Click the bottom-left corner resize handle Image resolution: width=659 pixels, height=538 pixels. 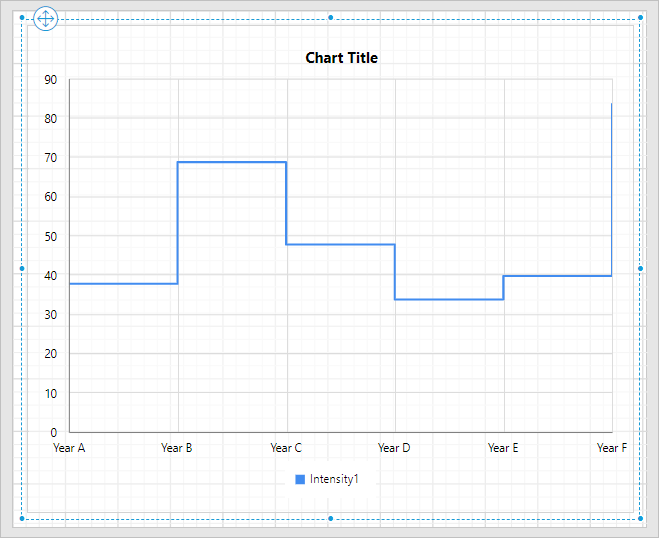[x=22, y=518]
